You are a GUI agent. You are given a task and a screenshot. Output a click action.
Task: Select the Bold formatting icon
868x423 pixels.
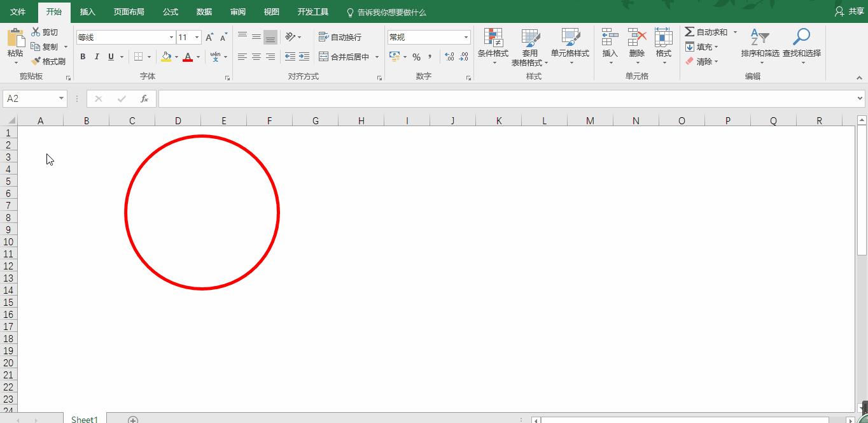point(82,57)
